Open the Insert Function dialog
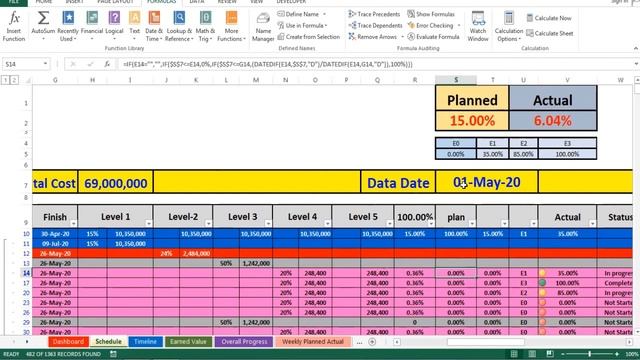This screenshot has width=640, height=360. 14,26
